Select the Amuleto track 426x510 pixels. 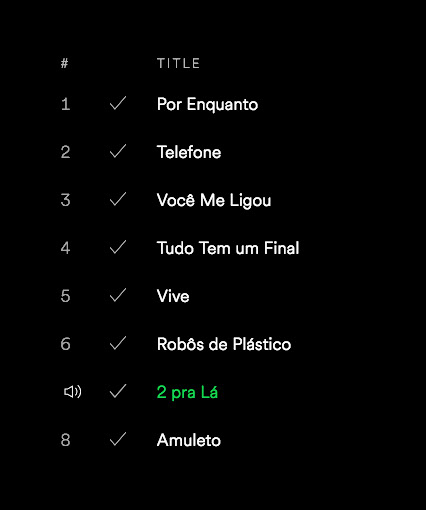(189, 440)
